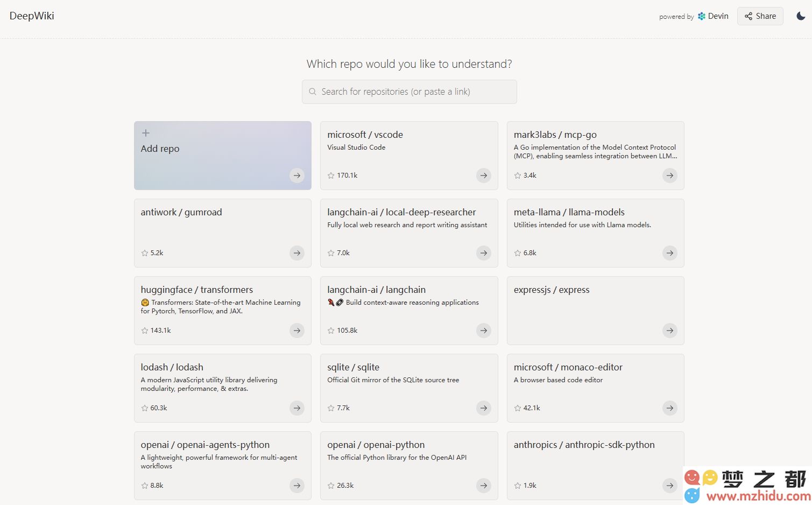812x505 pixels.
Task: Open the openai / openai-python title
Action: [x=376, y=445]
